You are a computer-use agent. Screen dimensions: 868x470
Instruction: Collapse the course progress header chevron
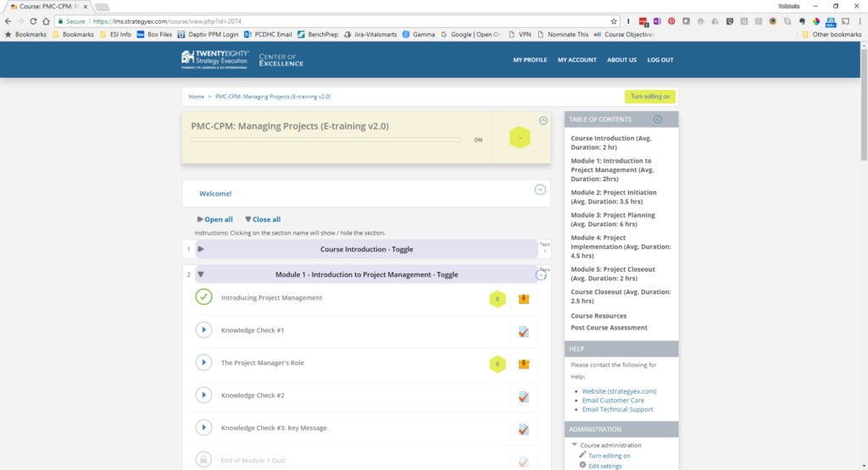point(543,120)
